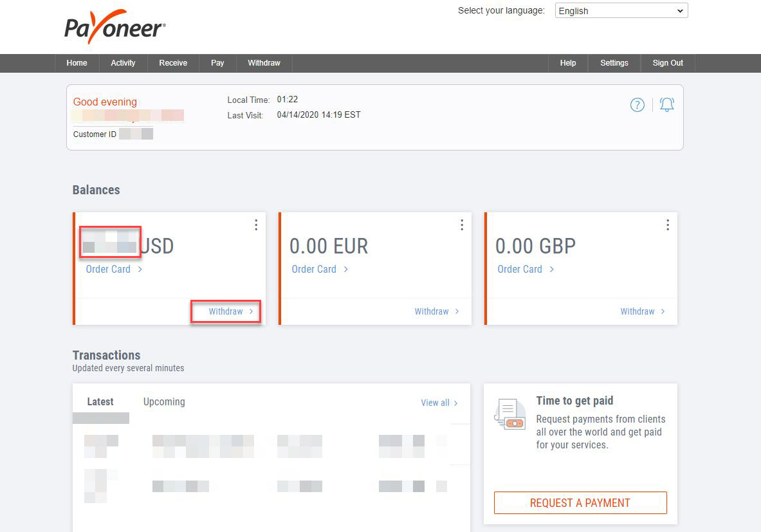This screenshot has height=532, width=761.
Task: View all transactions
Action: [439, 403]
